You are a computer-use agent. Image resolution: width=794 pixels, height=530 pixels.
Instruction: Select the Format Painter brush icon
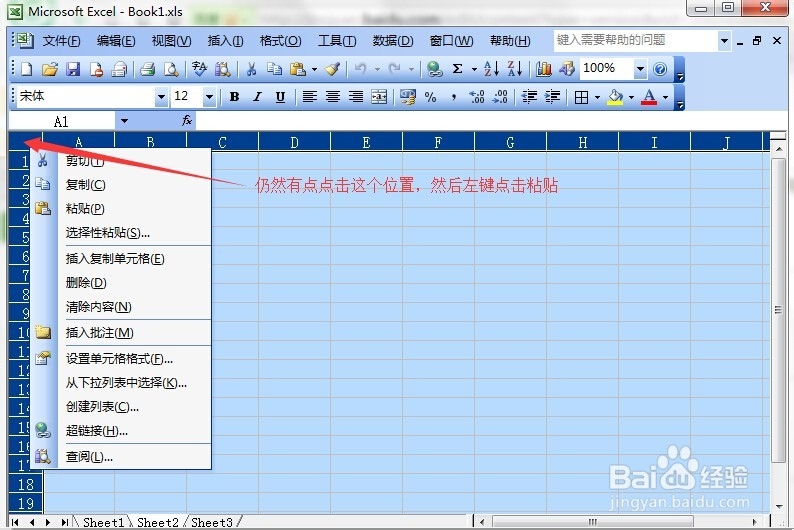click(332, 69)
